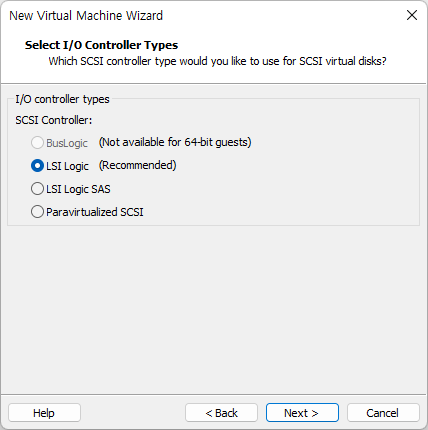Image resolution: width=428 pixels, height=430 pixels.
Task: Click the greyed-out BusLogic label text
Action: point(67,143)
